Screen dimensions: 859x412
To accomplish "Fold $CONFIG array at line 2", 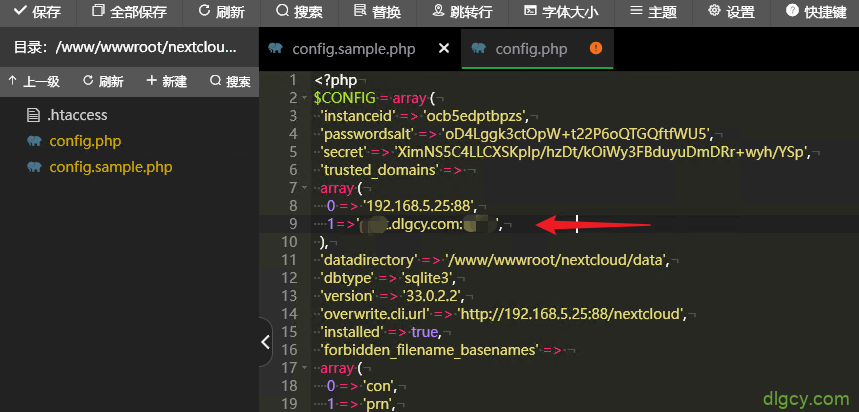I will coord(305,99).
